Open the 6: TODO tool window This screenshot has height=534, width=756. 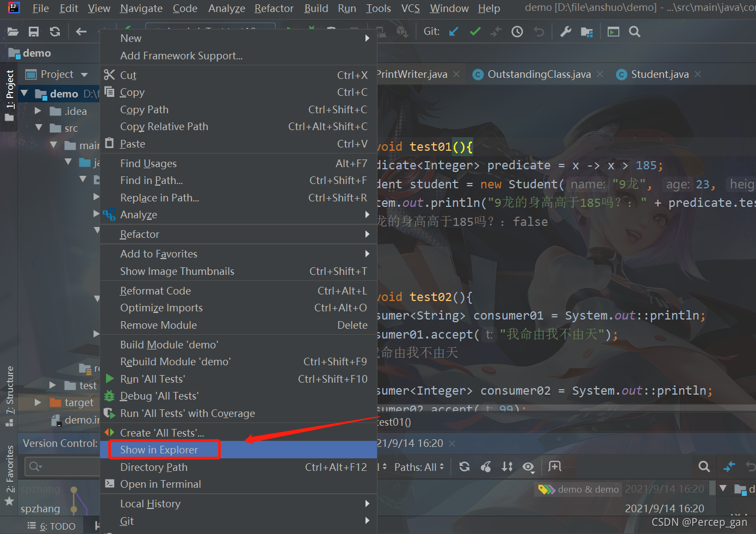click(x=52, y=526)
